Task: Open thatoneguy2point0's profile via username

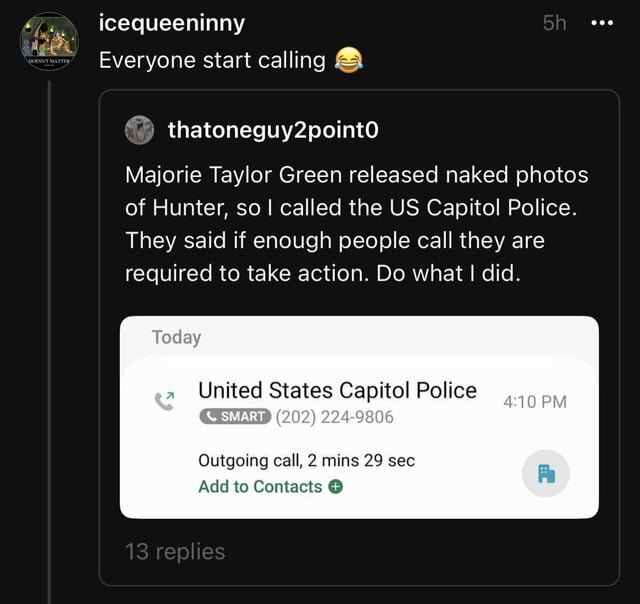Action: pyautogui.click(x=273, y=130)
